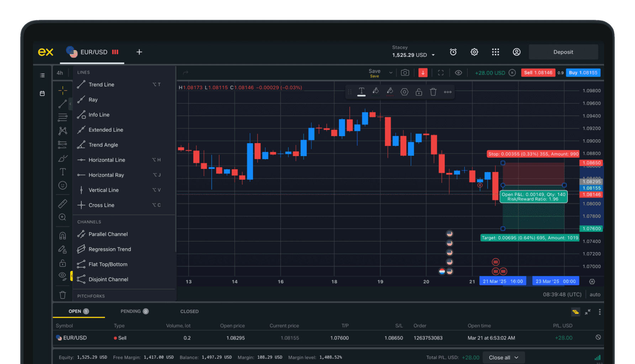The width and height of the screenshot is (635, 364).
Task: Select Parallel Channel from the Lines menu
Action: [x=108, y=234]
